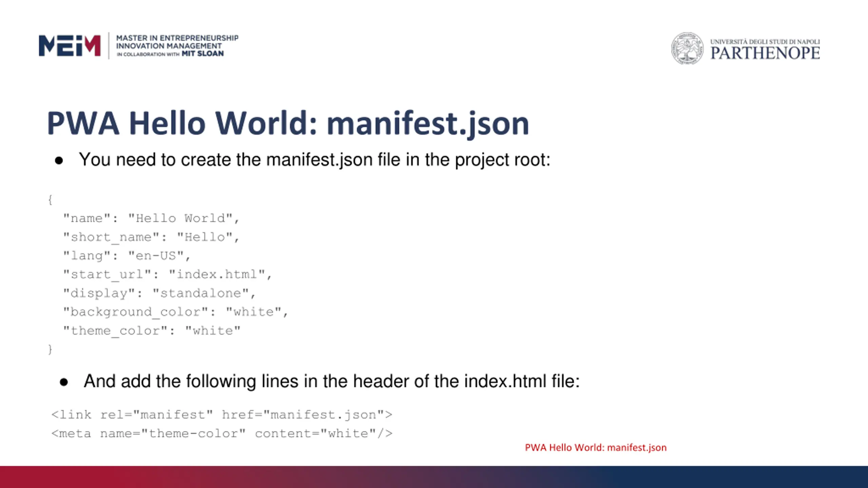The image size is (868, 488).
Task: Click 'UNIVERSITÀ DEGLI STUDI DI NAPOLI' text
Action: click(x=765, y=42)
